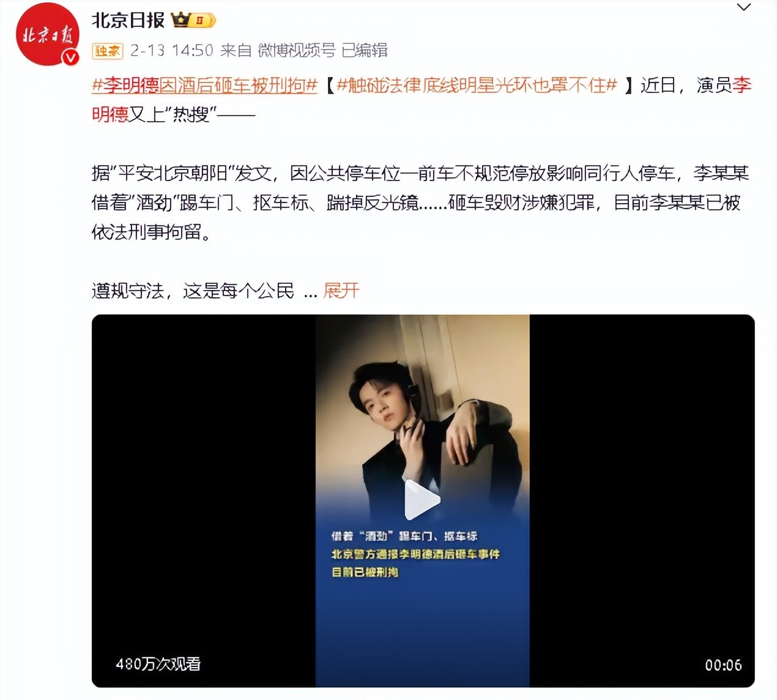Click the orange verified V badge
The height and width of the screenshot is (700, 777).
[71, 58]
